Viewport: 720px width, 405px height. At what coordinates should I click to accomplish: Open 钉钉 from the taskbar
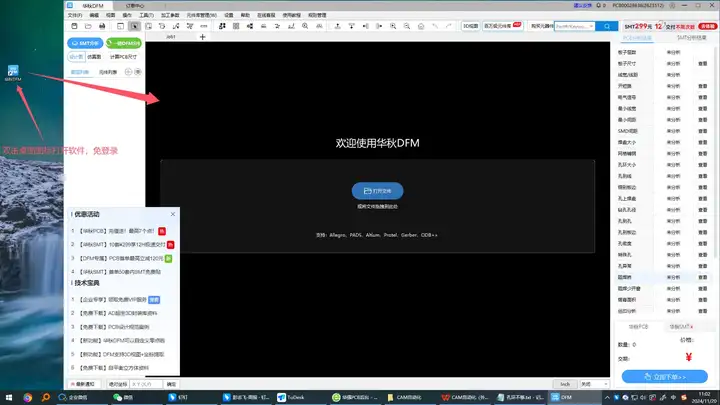click(178, 397)
